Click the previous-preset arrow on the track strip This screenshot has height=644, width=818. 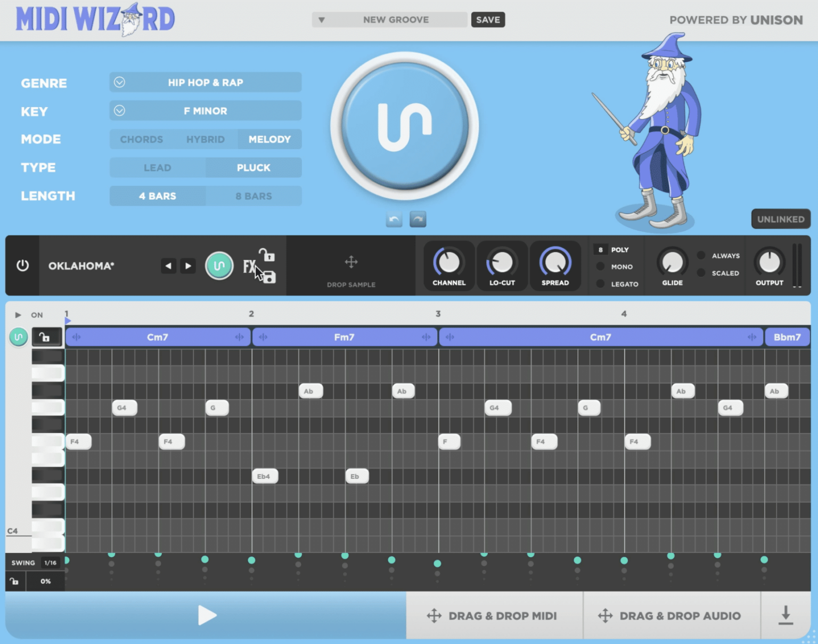168,265
